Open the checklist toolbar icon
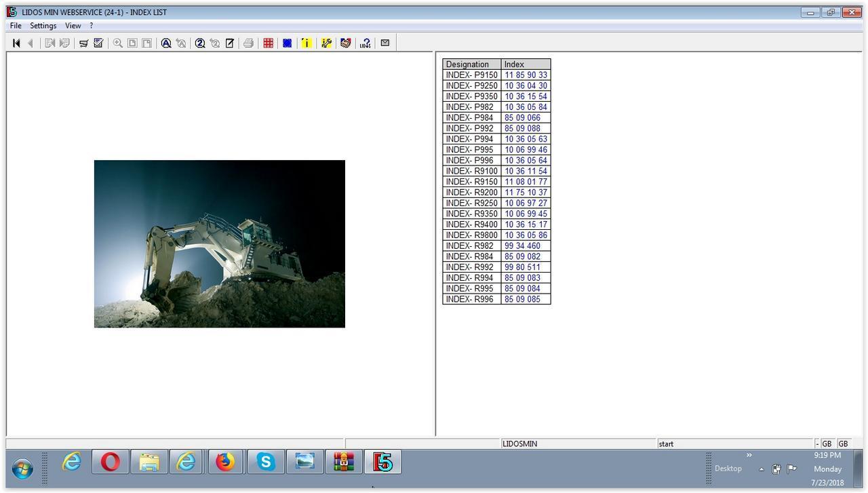The image size is (868, 493). tap(98, 43)
